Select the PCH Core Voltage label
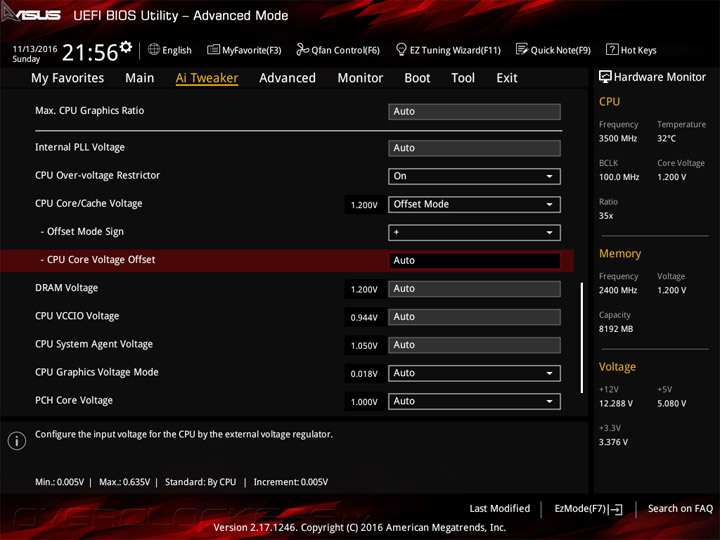Viewport: 720px width, 540px height. coord(74,400)
